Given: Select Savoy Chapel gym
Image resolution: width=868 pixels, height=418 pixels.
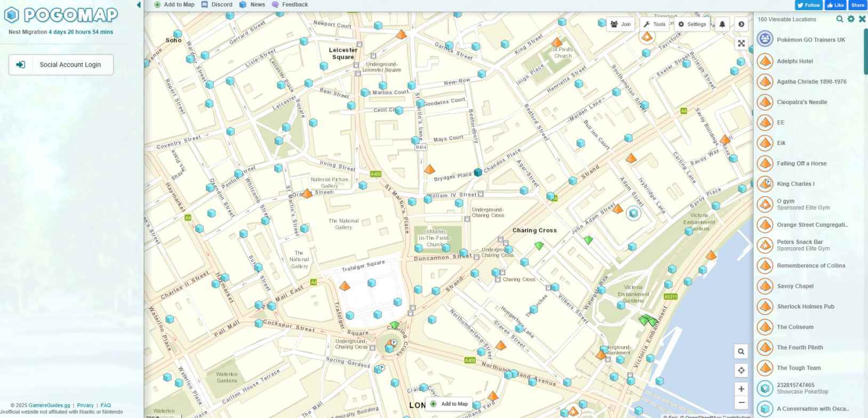Looking at the screenshot, I should [808, 286].
